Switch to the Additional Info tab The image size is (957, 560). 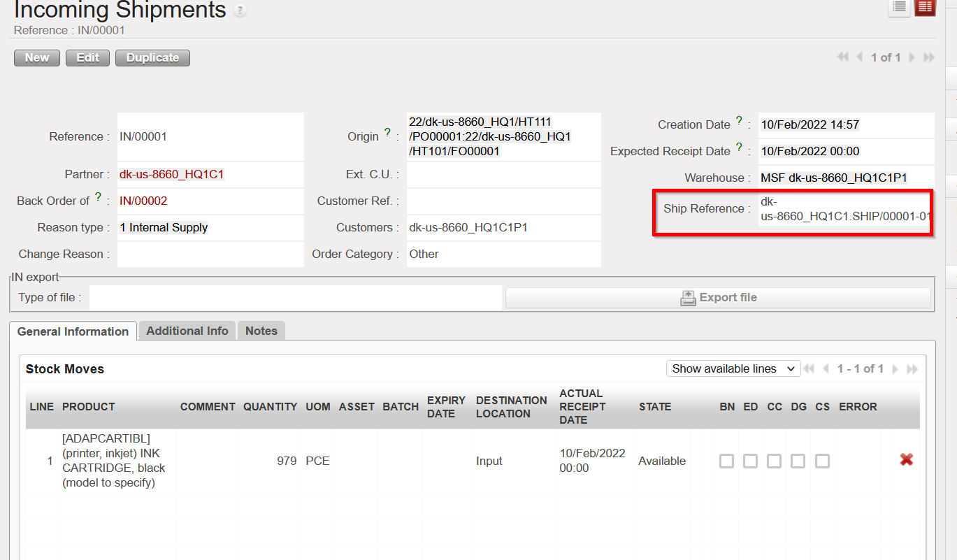point(187,331)
